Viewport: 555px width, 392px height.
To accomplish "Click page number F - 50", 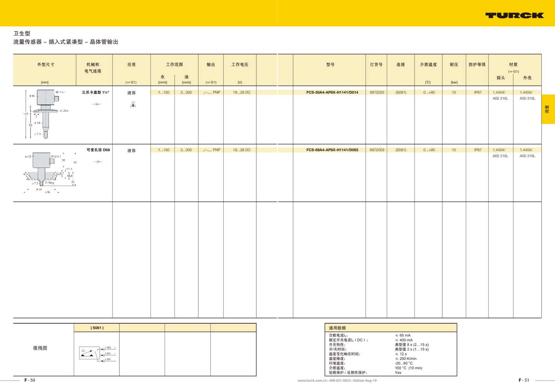I will pyautogui.click(x=30, y=380).
